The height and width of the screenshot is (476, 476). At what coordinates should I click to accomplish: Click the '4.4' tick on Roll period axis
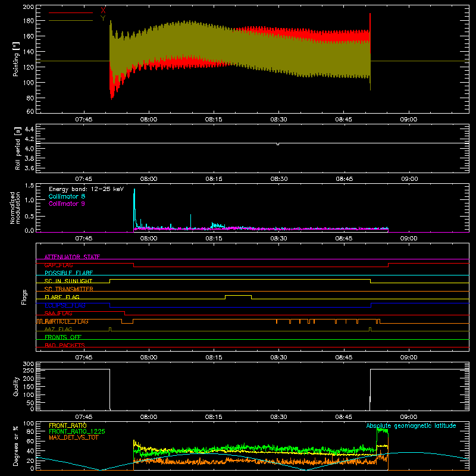(x=29, y=129)
